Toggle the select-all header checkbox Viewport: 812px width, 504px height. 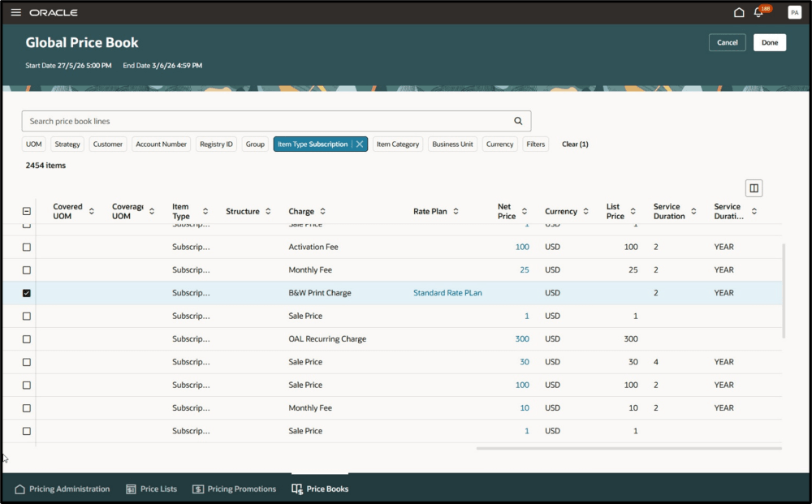point(27,211)
